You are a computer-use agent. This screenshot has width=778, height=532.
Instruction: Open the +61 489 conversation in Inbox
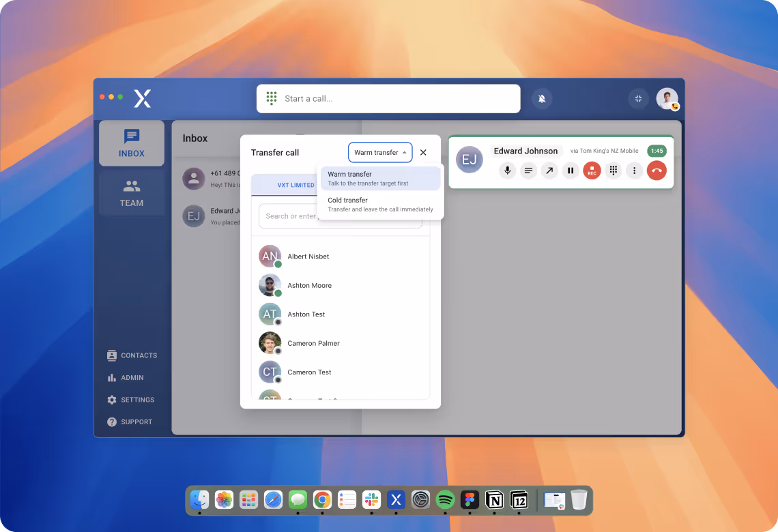[x=212, y=179]
